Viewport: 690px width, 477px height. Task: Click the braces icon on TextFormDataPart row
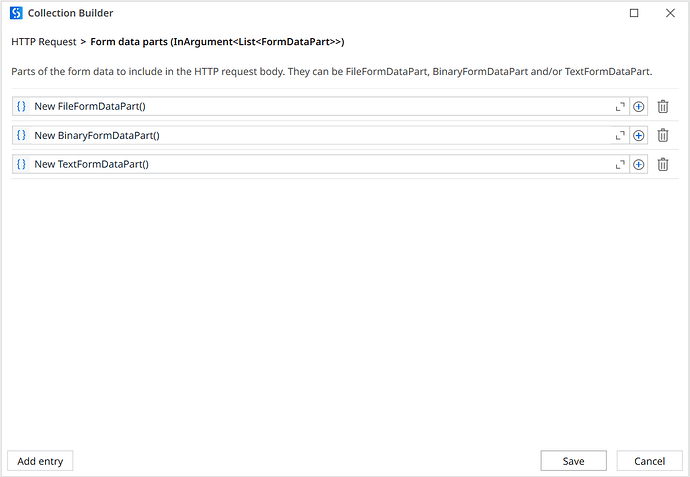22,164
